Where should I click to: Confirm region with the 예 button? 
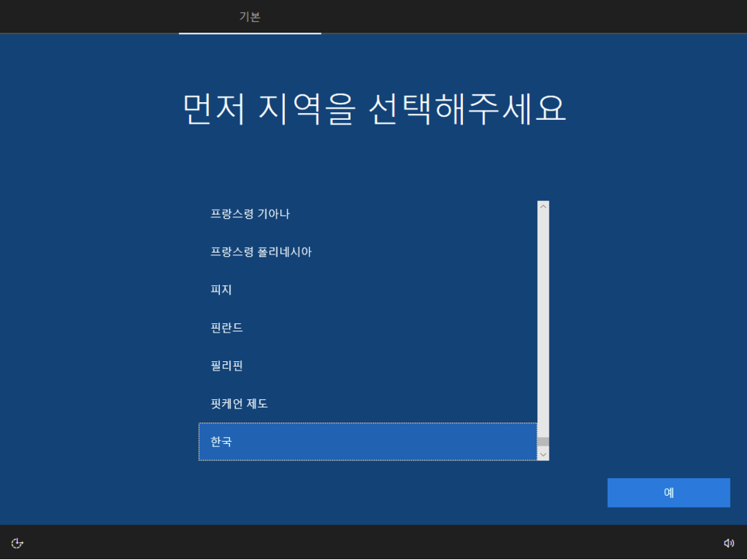click(668, 493)
